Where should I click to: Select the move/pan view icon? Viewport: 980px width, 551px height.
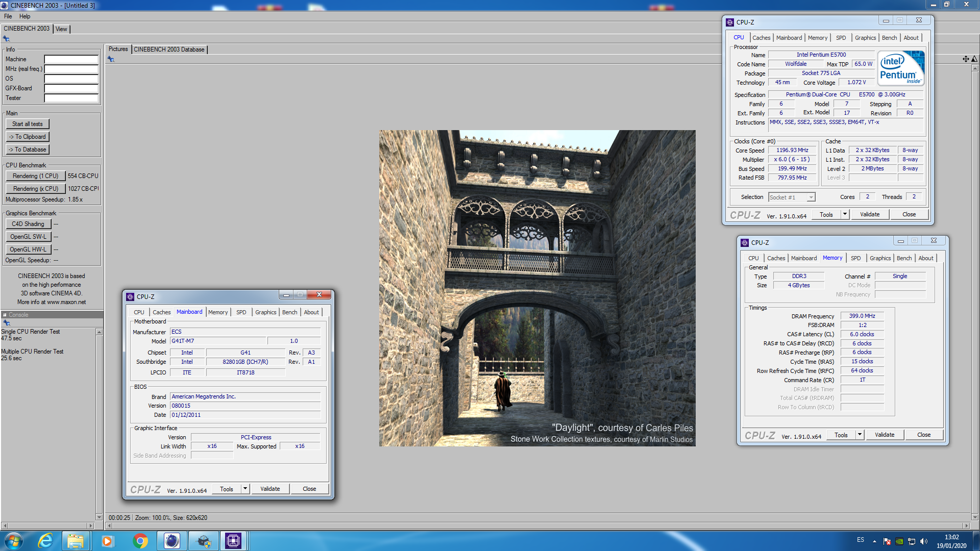click(x=966, y=59)
